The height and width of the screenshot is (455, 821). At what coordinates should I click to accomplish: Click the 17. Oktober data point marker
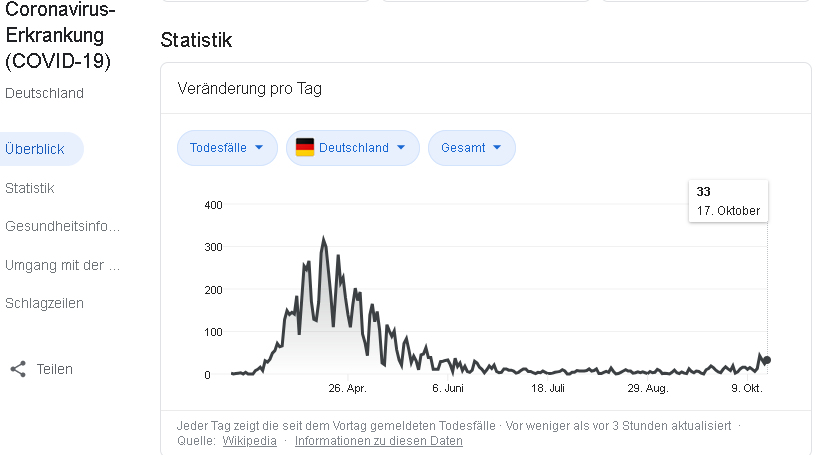point(766,360)
